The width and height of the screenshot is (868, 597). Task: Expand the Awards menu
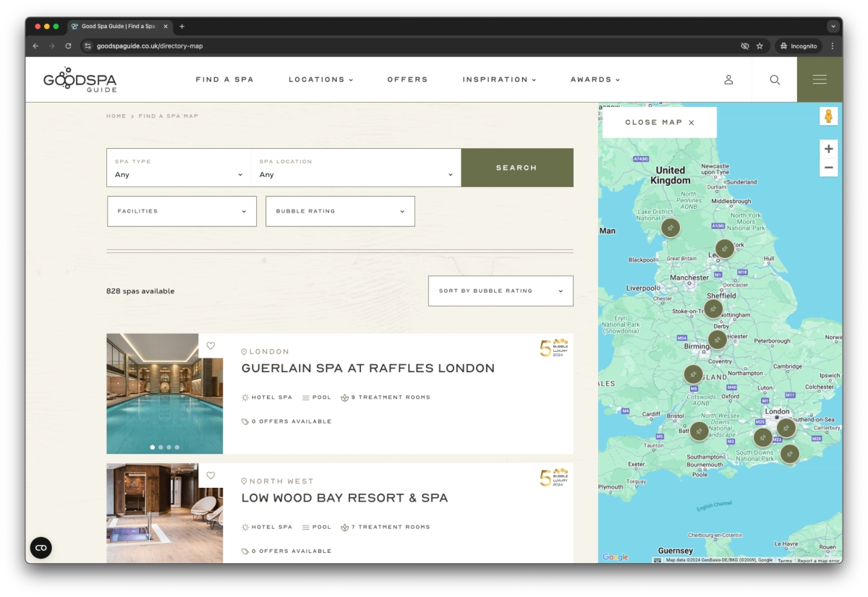pyautogui.click(x=595, y=80)
